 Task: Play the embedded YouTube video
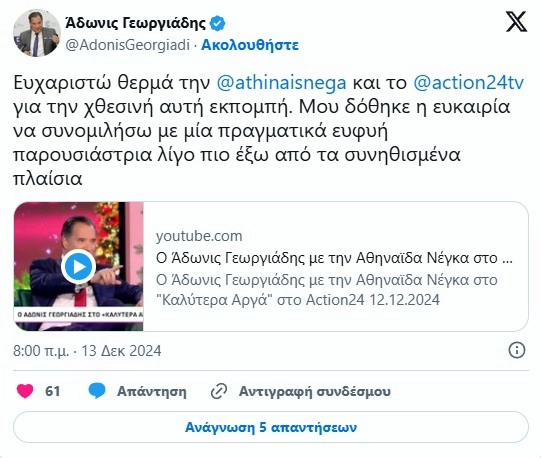[x=79, y=266]
